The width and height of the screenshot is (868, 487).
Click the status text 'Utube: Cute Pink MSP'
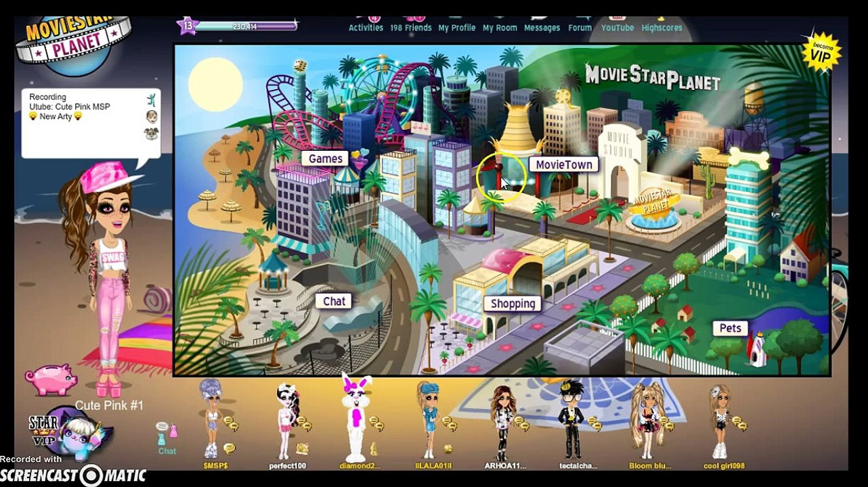[x=69, y=107]
